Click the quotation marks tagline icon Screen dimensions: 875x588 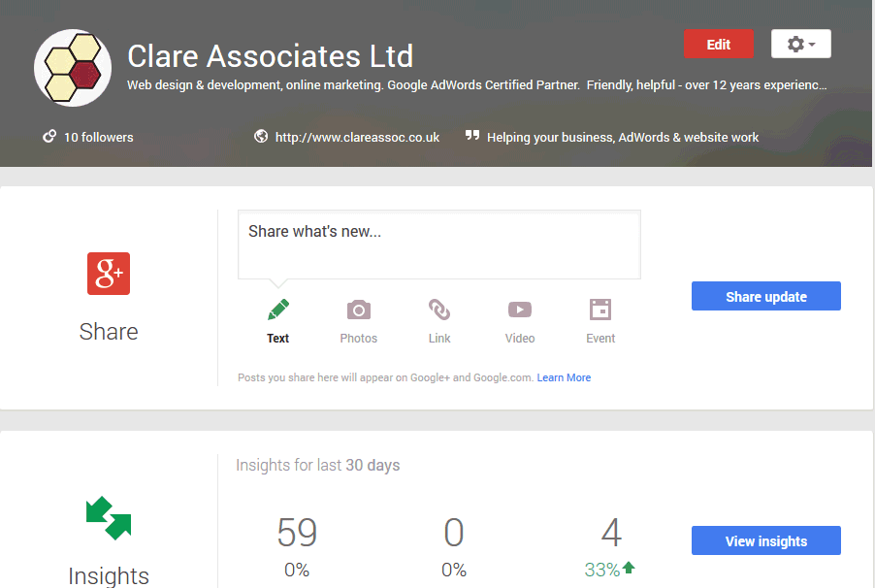pos(472,135)
